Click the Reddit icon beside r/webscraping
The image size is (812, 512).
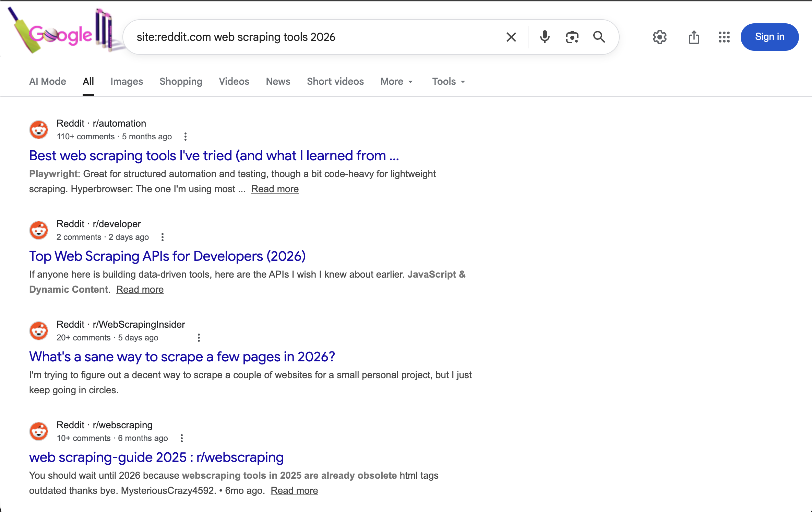click(38, 431)
